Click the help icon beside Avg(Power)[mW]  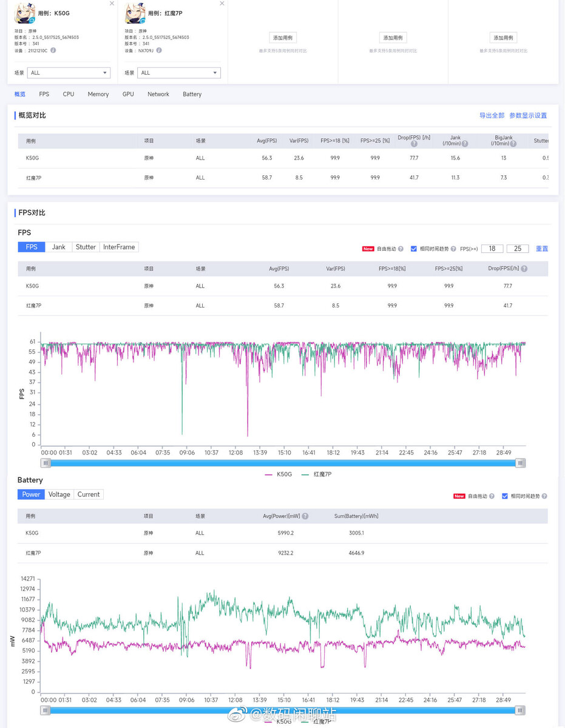(305, 516)
